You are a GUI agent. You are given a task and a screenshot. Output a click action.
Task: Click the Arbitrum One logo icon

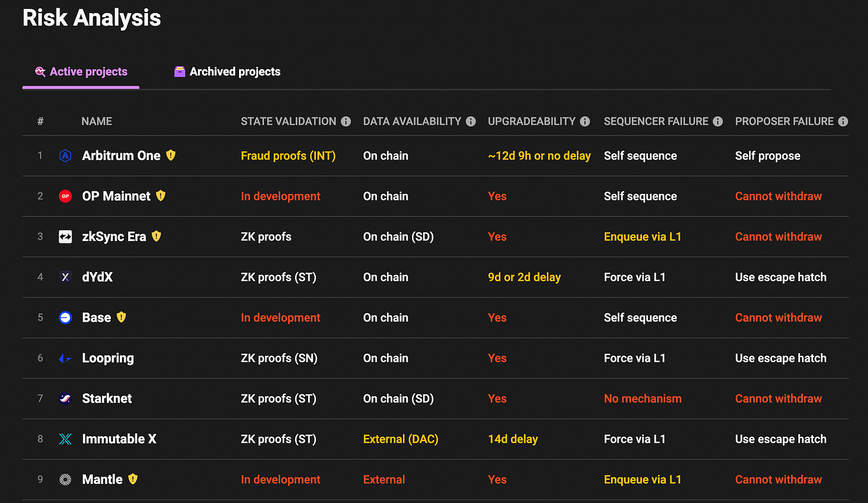coord(66,156)
